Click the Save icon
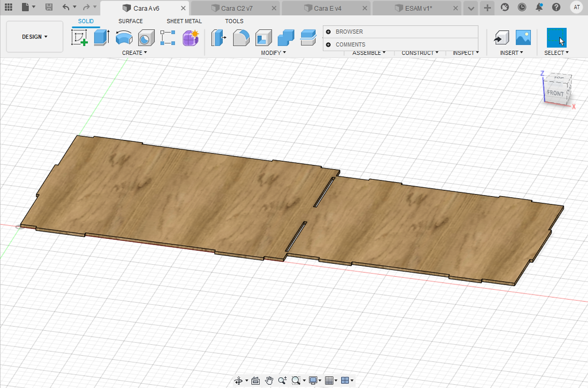The height and width of the screenshot is (388, 588). coord(49,7)
